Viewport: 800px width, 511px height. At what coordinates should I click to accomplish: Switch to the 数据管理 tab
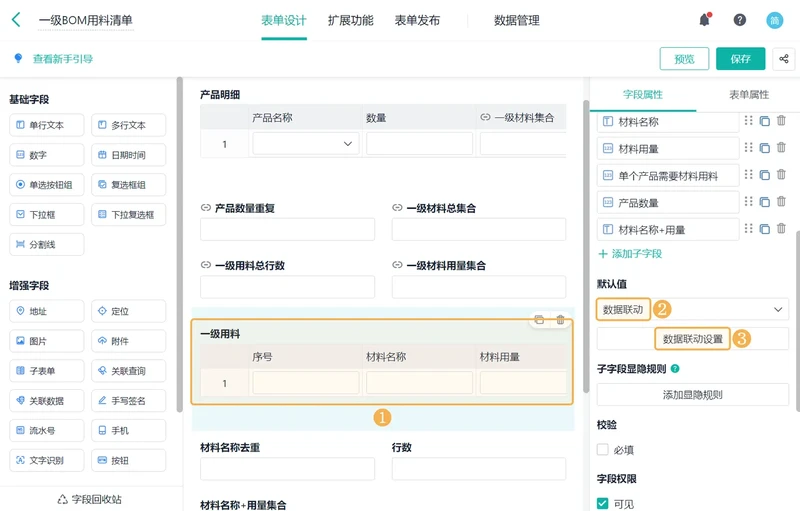517,20
